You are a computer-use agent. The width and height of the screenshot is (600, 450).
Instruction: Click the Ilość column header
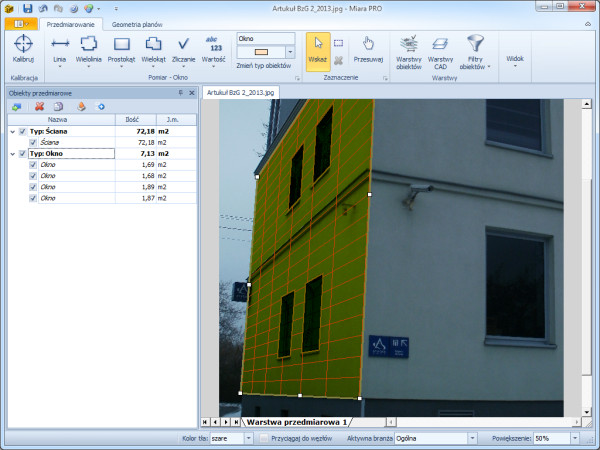[132, 118]
